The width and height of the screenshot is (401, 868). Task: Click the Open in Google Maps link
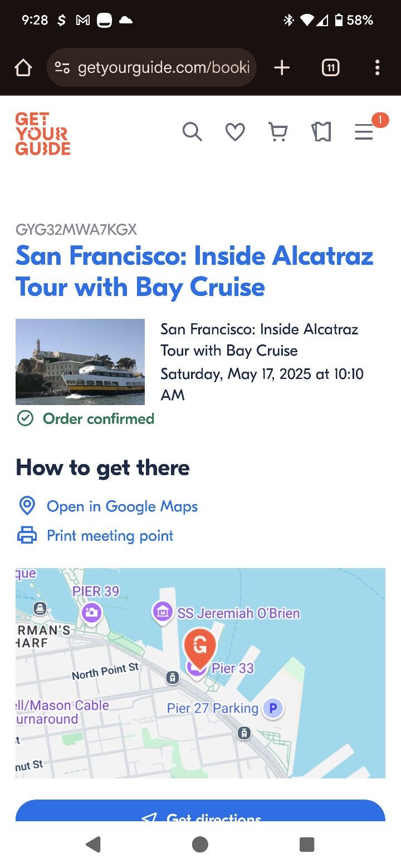click(x=122, y=506)
